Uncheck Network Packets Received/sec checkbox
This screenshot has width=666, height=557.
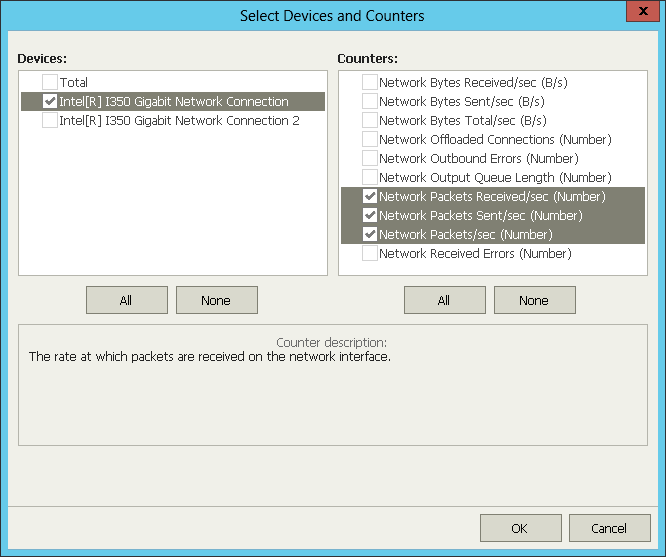370,196
